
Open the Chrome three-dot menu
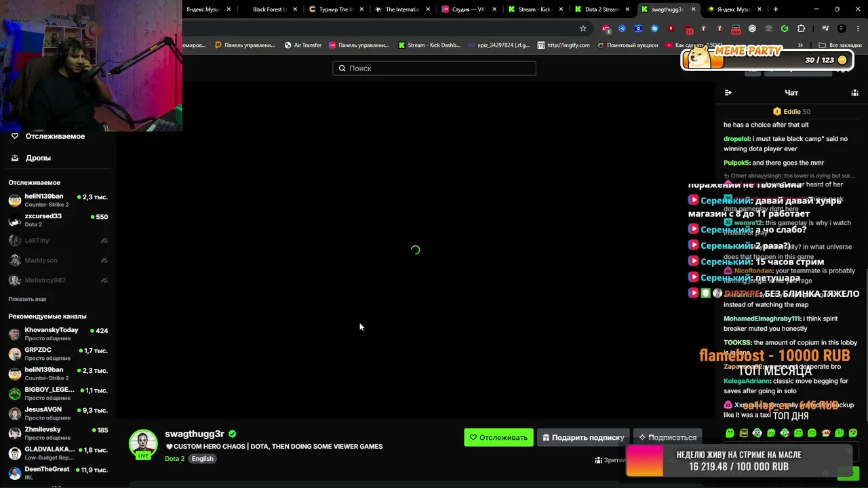click(857, 28)
